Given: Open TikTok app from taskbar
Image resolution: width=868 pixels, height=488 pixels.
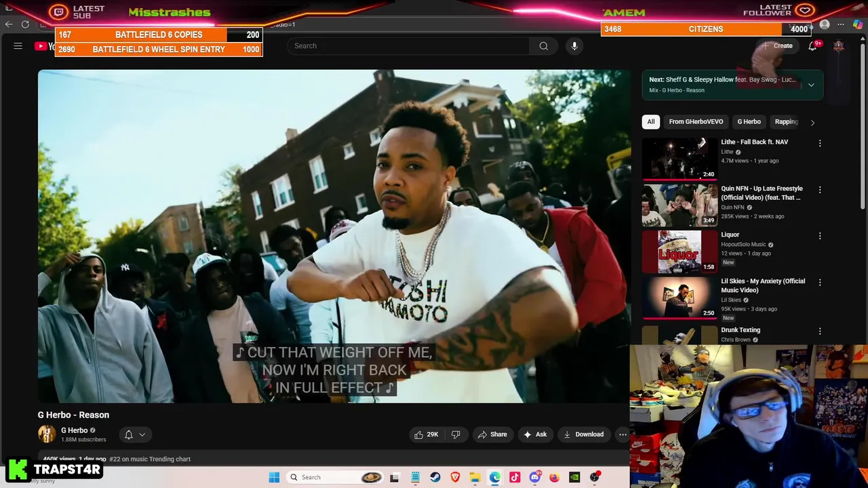Looking at the screenshot, I should pyautogui.click(x=515, y=477).
